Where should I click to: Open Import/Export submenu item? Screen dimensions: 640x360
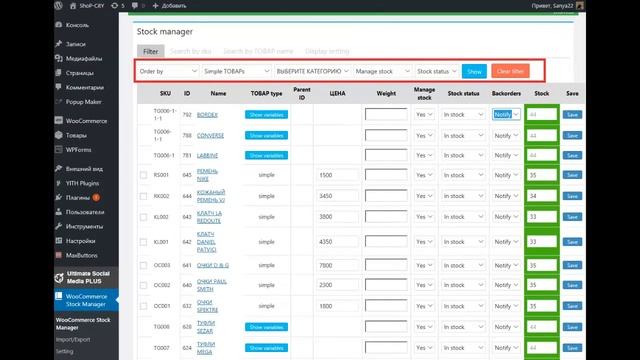[x=73, y=339]
